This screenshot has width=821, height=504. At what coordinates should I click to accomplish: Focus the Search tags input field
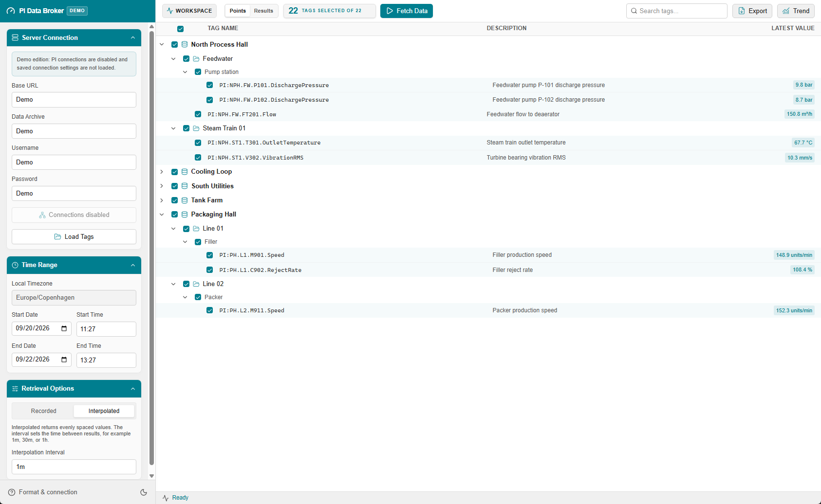(x=677, y=11)
